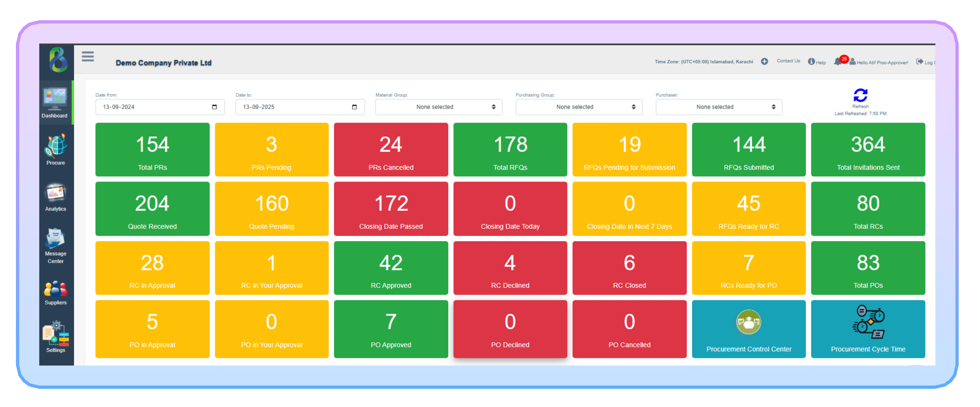
Task: Click the Last Refreshed 7:58 PM text
Action: coord(861,114)
